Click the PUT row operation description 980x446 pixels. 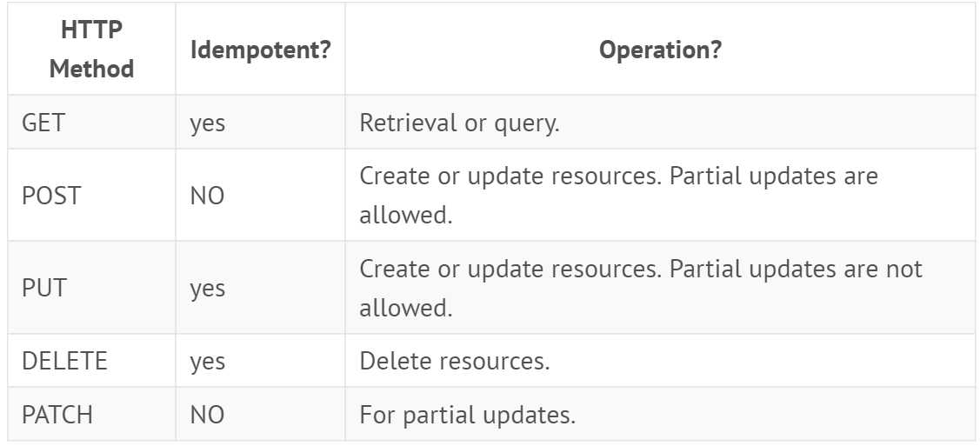pos(641,287)
